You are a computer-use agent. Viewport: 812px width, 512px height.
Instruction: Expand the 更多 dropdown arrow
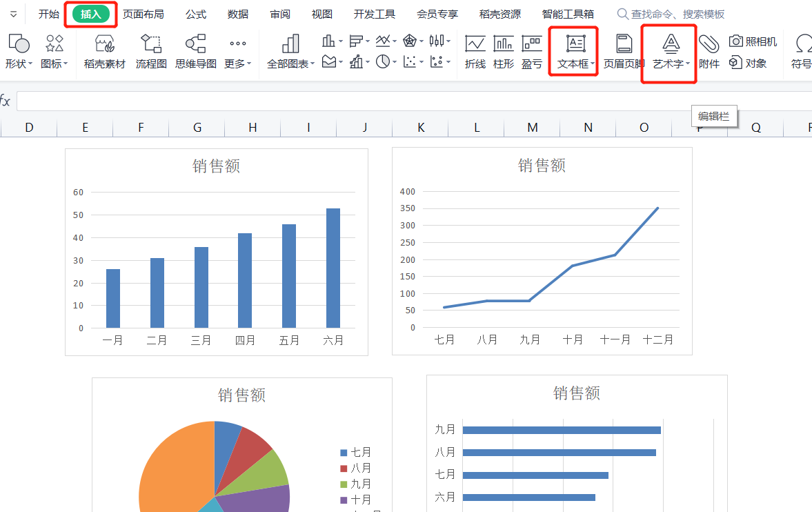pos(249,63)
